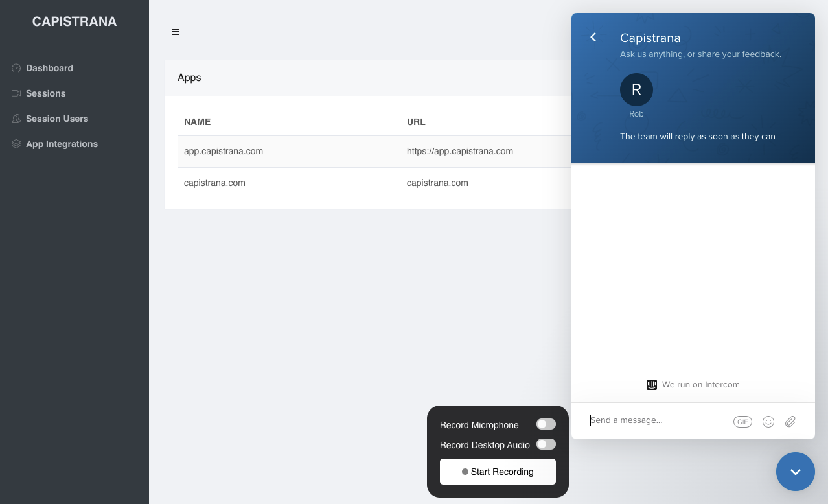
Task: Click the App Integrations layers icon
Action: (x=16, y=144)
